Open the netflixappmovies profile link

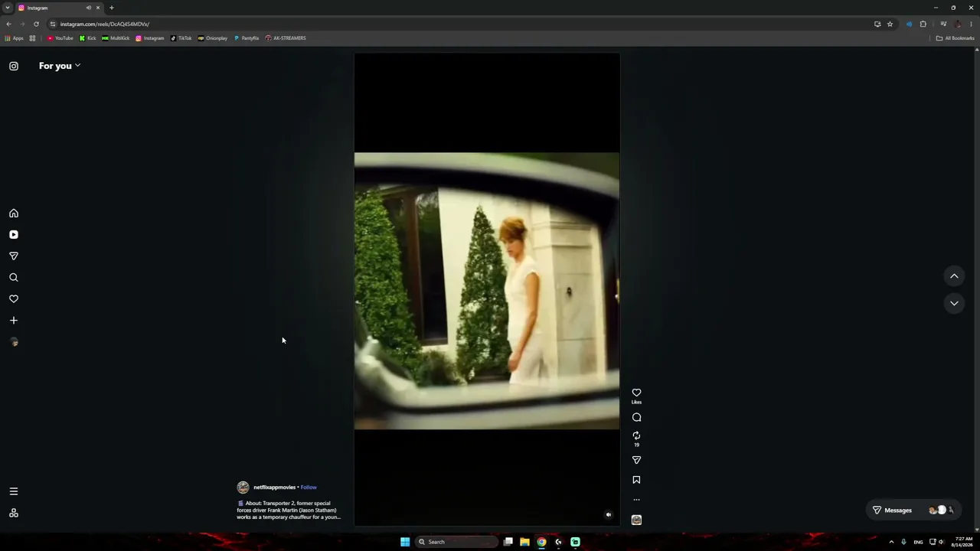(x=274, y=487)
